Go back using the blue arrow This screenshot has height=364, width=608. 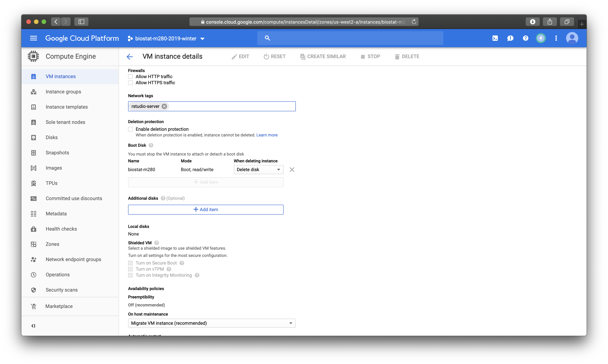129,57
